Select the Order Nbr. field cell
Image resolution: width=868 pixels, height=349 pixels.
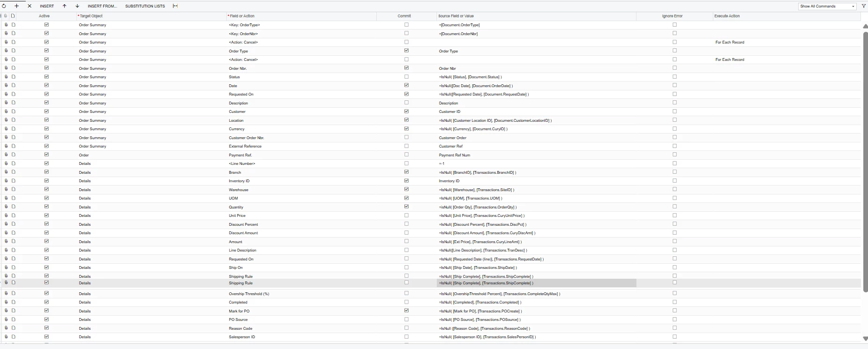301,68
